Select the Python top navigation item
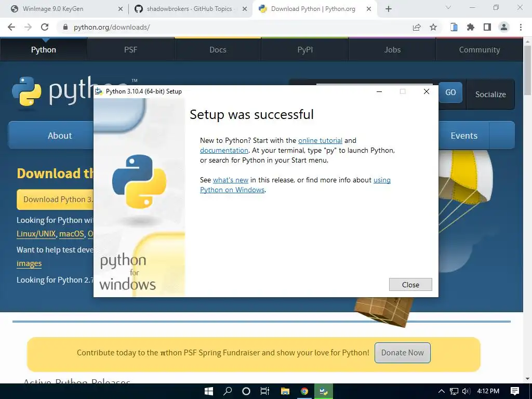The height and width of the screenshot is (399, 532). click(x=44, y=50)
